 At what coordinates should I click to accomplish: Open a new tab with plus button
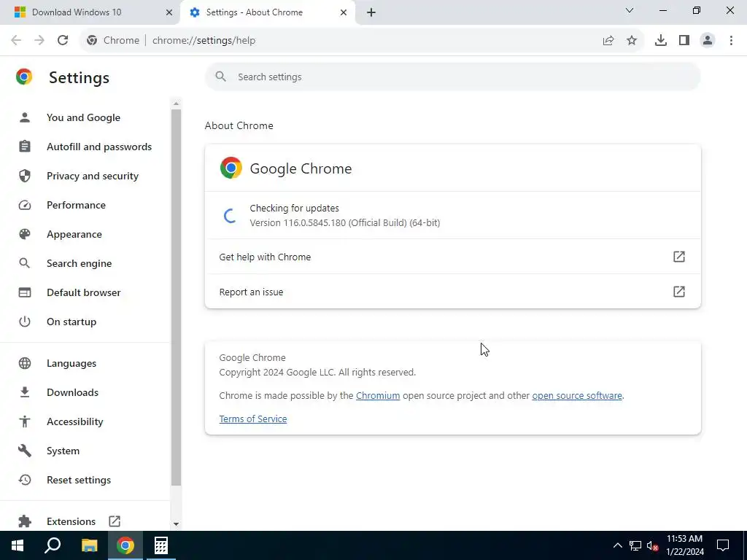pos(371,12)
